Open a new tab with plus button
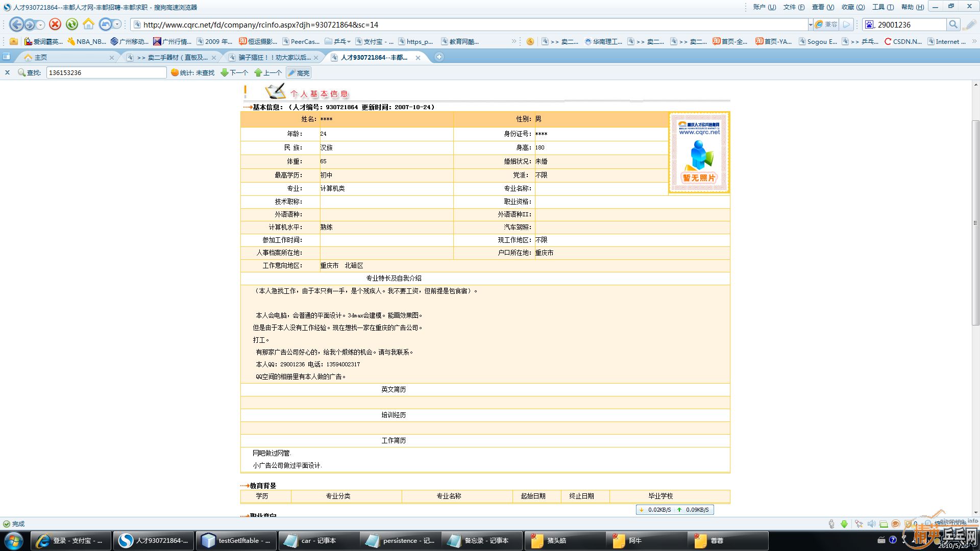Image resolution: width=980 pixels, height=551 pixels. [x=439, y=57]
